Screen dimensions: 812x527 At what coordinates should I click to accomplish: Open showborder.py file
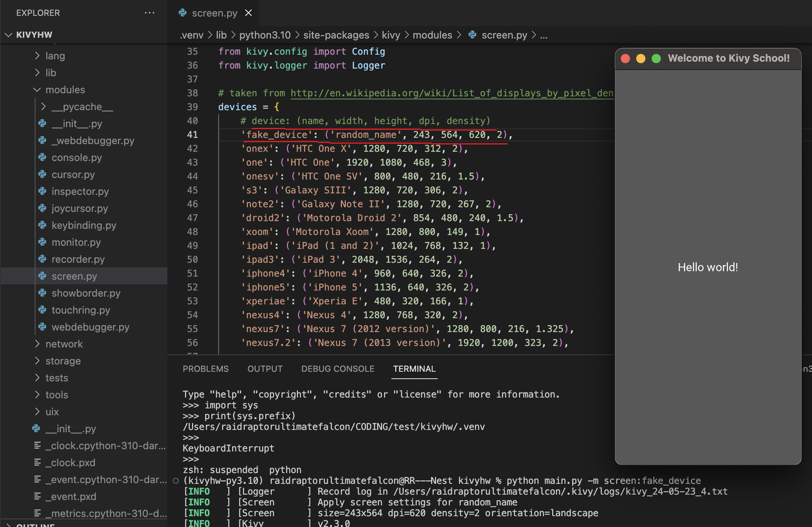[x=86, y=293]
